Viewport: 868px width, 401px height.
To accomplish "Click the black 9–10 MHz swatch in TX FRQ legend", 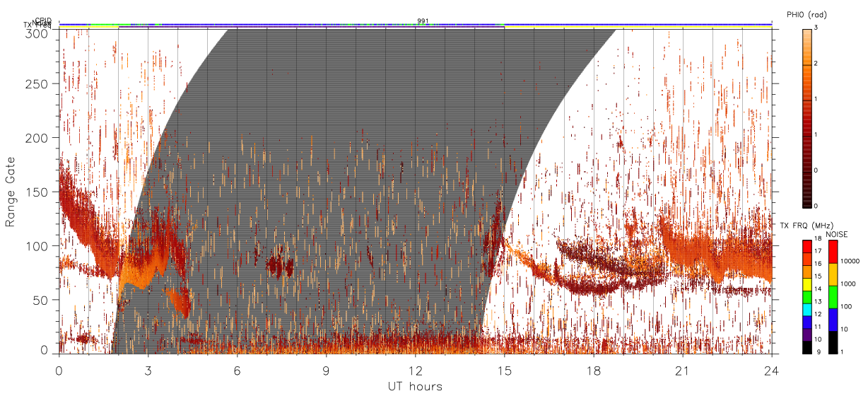I will point(807,347).
